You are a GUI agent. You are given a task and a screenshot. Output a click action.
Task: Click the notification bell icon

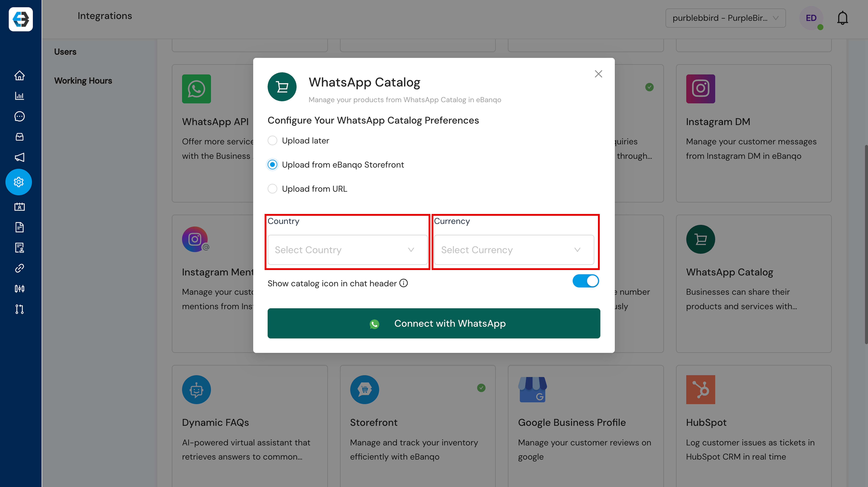[842, 18]
